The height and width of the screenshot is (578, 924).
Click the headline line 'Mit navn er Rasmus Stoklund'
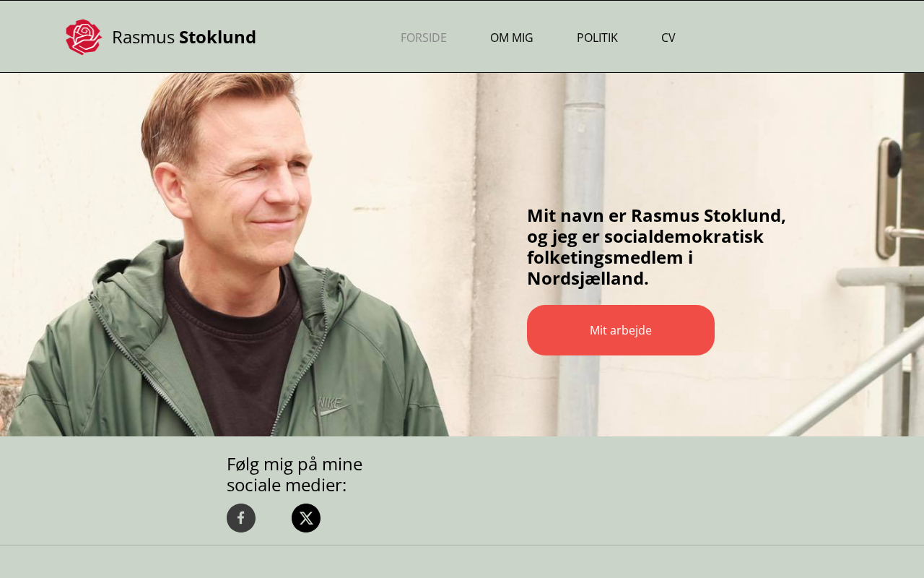click(656, 215)
